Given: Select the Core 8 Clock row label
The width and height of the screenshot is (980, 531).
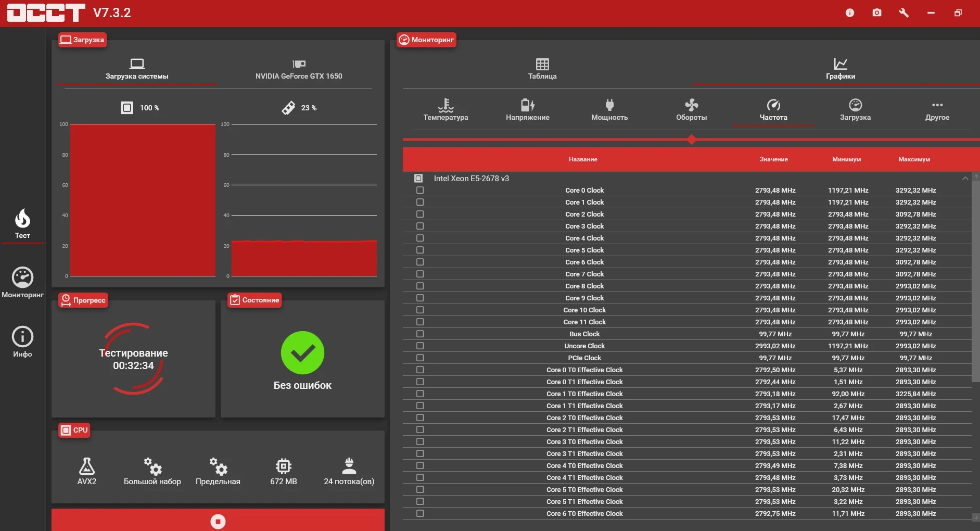Looking at the screenshot, I should point(584,286).
